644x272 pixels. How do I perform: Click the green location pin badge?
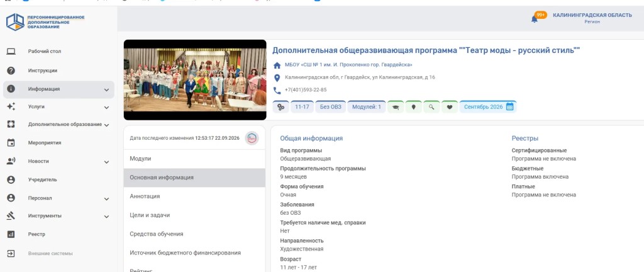pos(414,107)
